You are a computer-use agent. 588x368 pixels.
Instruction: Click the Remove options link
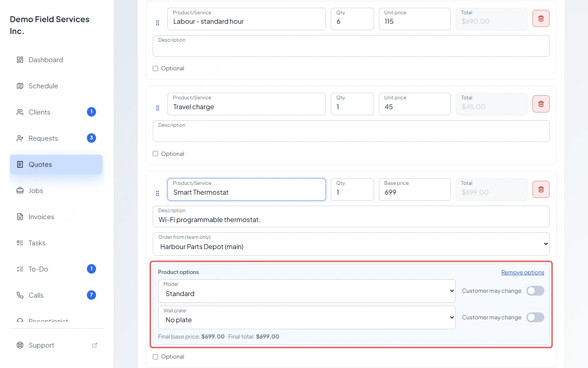523,273
